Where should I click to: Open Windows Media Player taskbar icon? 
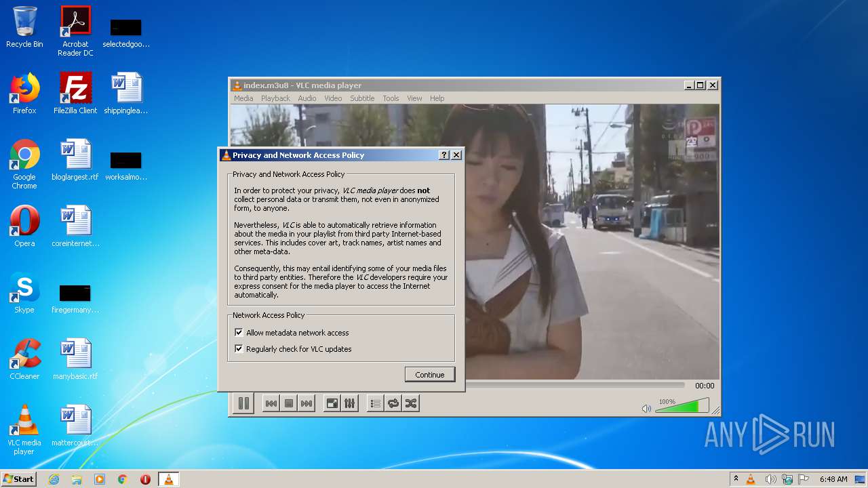click(100, 479)
